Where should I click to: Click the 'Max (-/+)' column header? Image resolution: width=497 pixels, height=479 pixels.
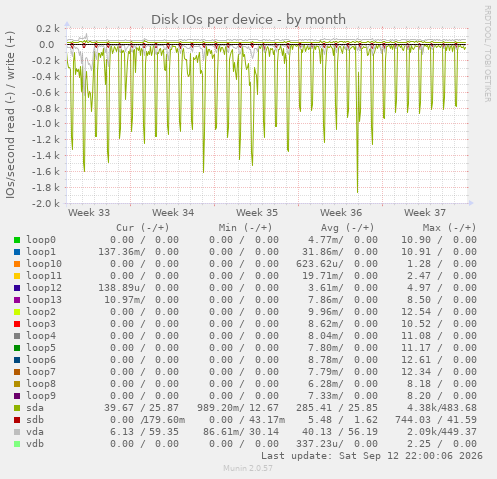pos(450,228)
